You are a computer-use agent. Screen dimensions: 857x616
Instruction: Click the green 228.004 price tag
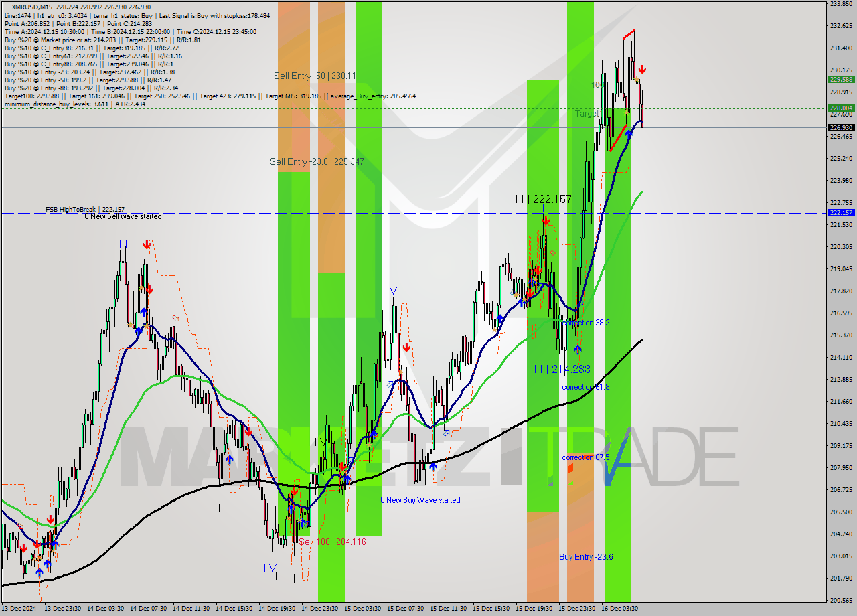(841, 108)
